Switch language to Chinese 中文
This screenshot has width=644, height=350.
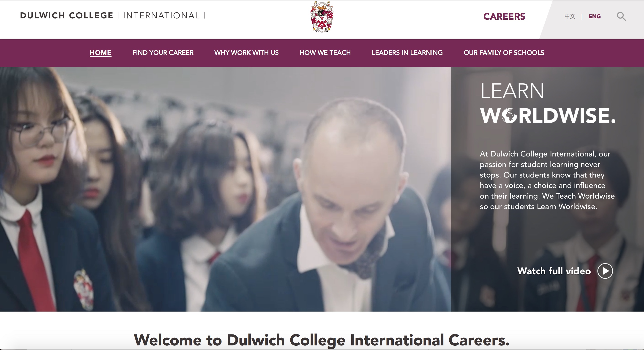[x=570, y=16]
